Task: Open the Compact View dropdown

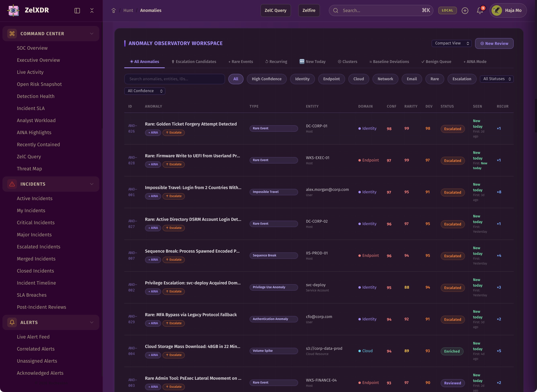Action: (x=451, y=43)
